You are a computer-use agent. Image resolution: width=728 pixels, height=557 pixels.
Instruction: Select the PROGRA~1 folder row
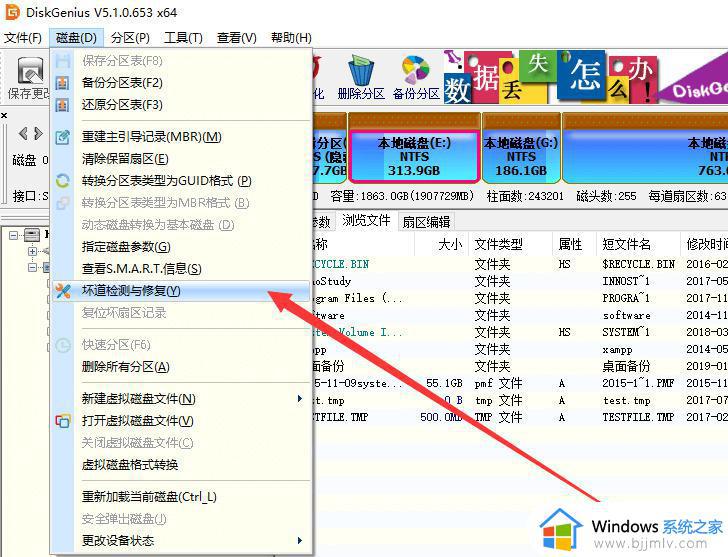(x=520, y=298)
